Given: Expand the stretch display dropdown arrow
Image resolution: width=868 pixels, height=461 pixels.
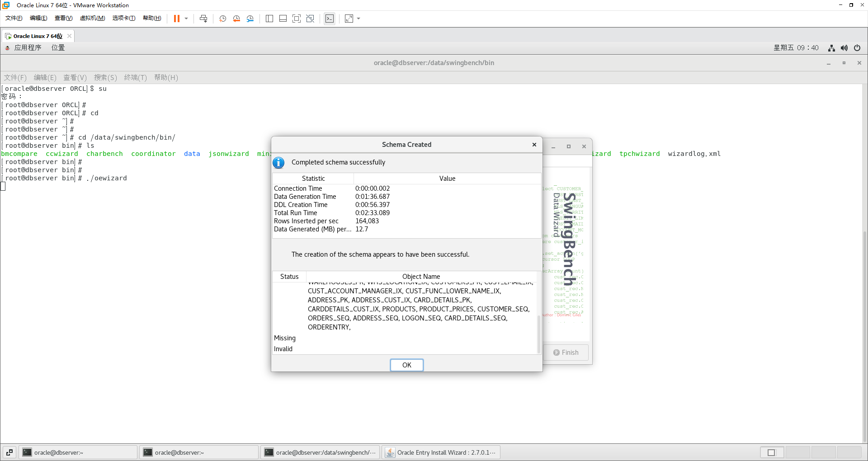Looking at the screenshot, I should click(x=359, y=19).
